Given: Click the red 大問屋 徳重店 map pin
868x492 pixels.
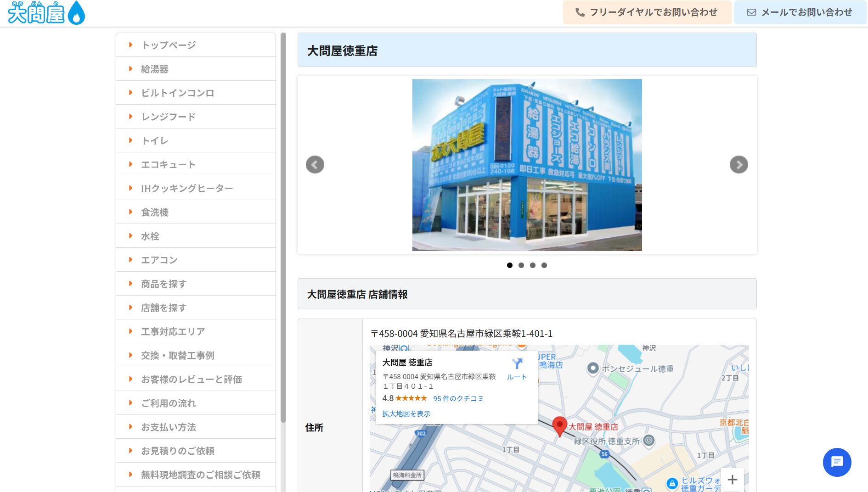Looking at the screenshot, I should (559, 427).
